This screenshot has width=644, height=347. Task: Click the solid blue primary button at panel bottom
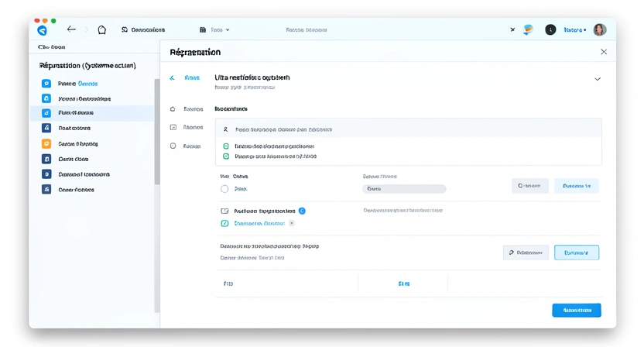point(577,310)
